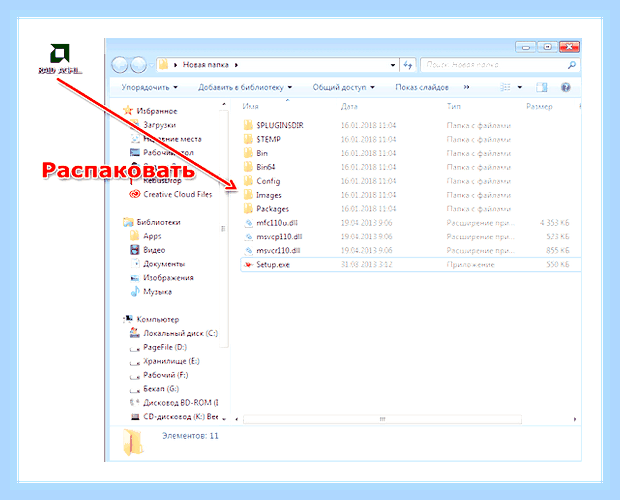Viewport: 620px width, 500px height.
Task: Click the AMD driver icon on desktop
Action: click(60, 59)
